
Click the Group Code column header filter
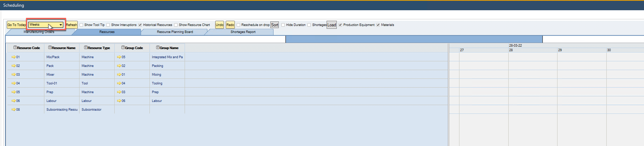[x=123, y=48]
